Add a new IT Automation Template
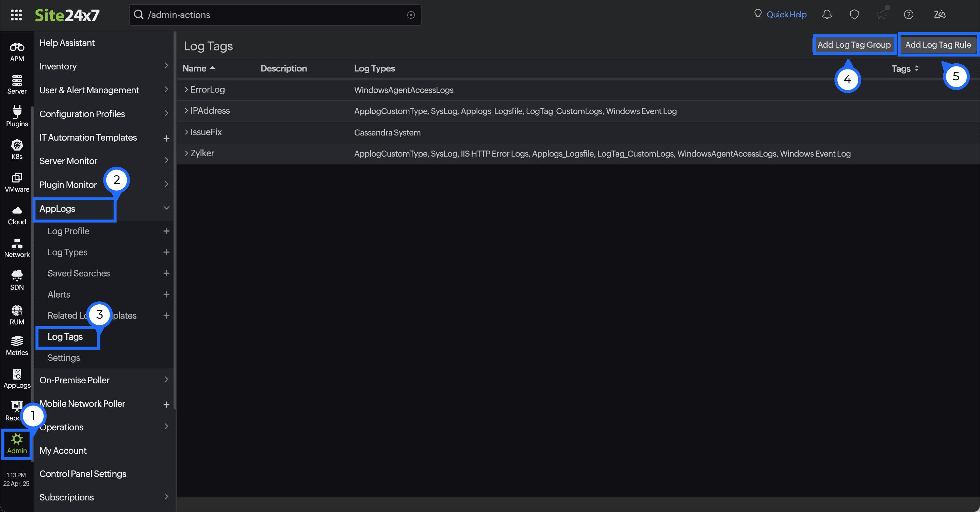 pos(166,138)
